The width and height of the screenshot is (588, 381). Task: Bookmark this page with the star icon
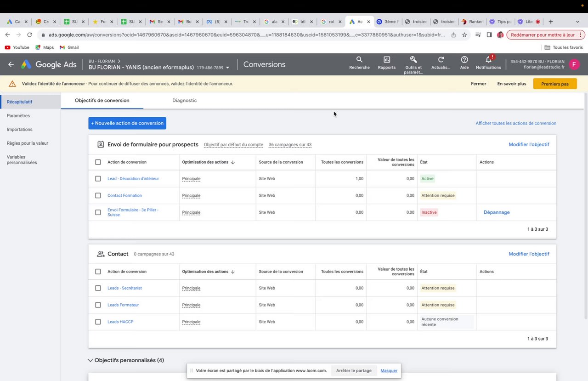pyautogui.click(x=464, y=34)
